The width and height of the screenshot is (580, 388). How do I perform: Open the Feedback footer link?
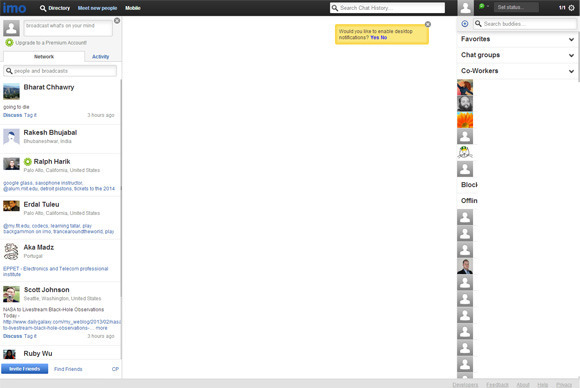[497, 385]
